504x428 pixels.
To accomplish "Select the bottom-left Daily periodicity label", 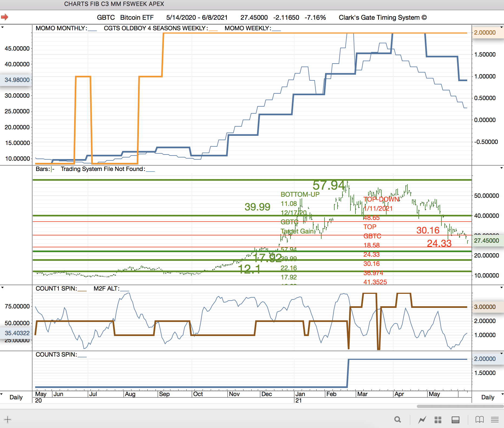I will 16,397.
